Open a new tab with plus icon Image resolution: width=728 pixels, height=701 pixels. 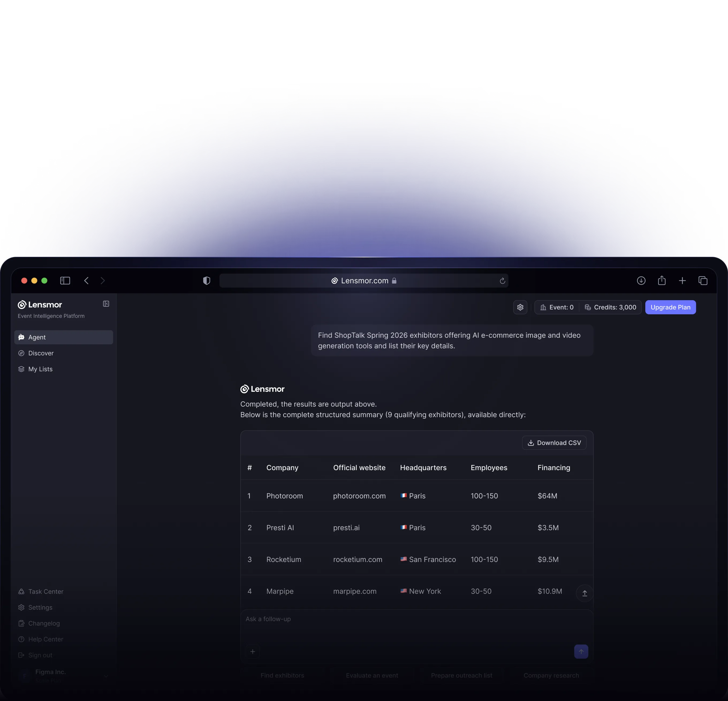[x=682, y=281]
